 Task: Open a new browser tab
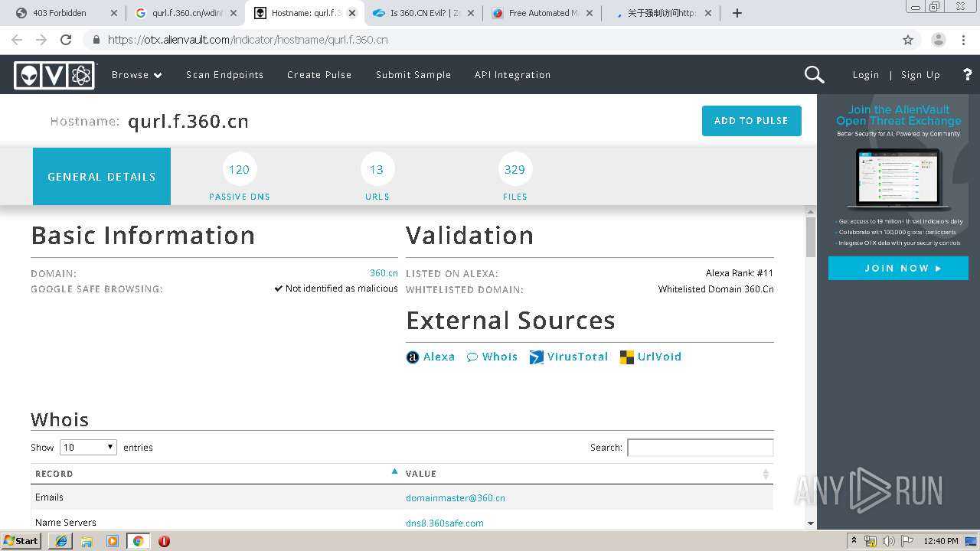[x=737, y=13]
